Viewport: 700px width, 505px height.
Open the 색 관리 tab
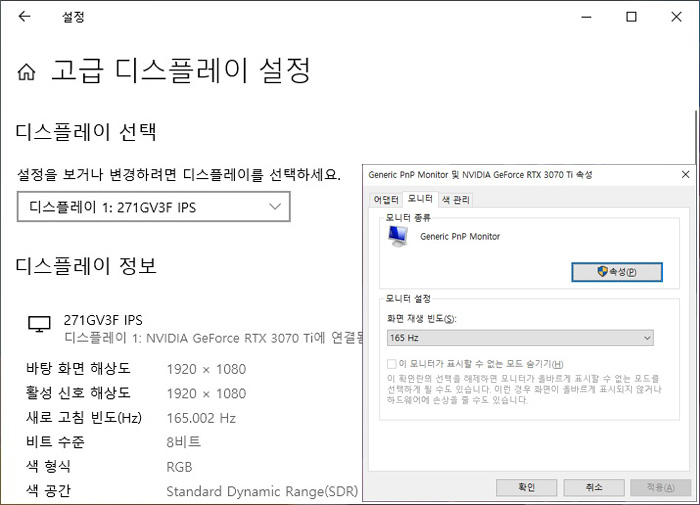(456, 199)
